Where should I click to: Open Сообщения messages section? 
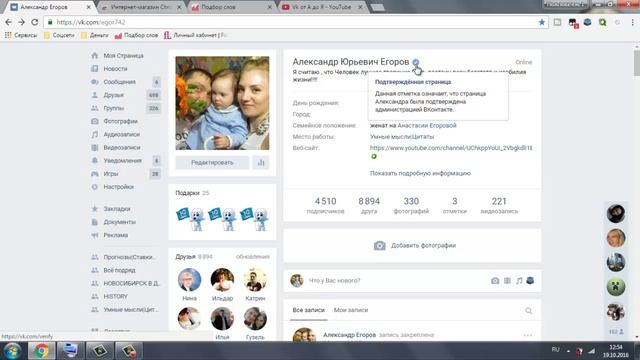pyautogui.click(x=119, y=82)
